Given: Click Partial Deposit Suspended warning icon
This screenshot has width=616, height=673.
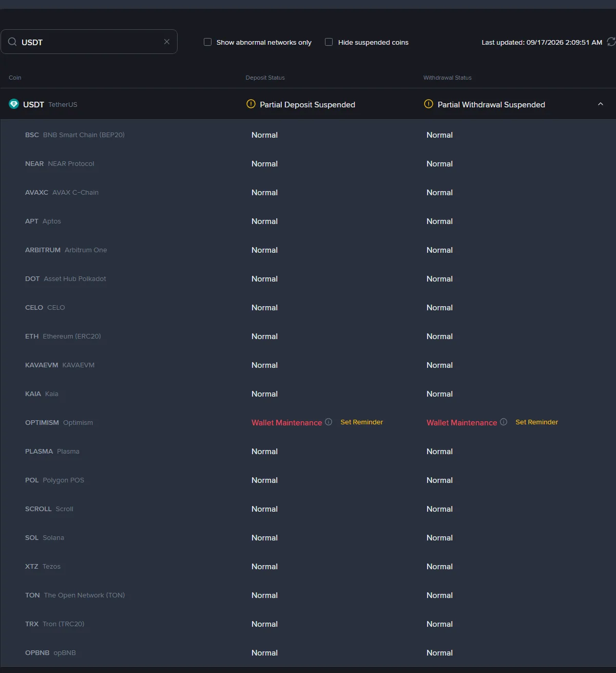Looking at the screenshot, I should [251, 104].
